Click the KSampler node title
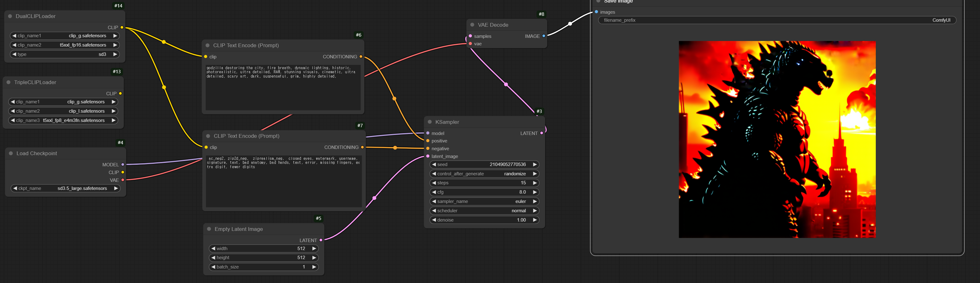 [447, 122]
